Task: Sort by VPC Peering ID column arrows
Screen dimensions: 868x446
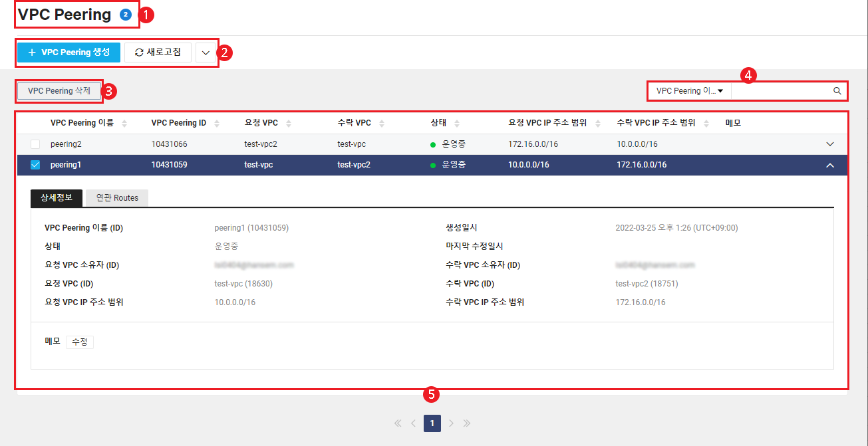Action: (217, 123)
